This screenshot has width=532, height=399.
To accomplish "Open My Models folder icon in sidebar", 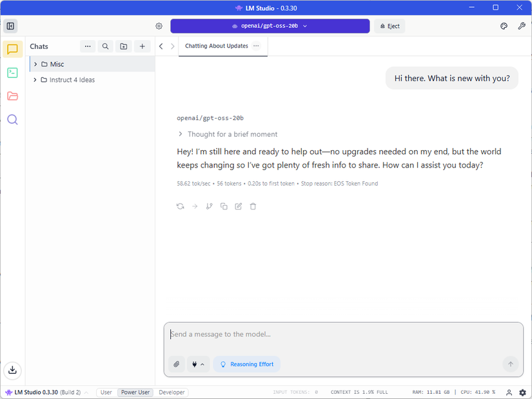I will (12, 96).
